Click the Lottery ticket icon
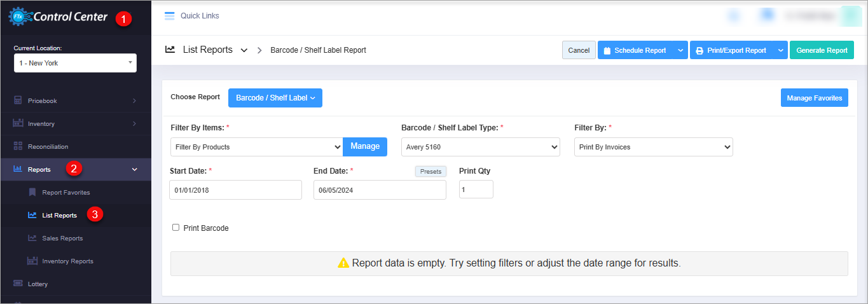Viewport: 868px width, 304px height. pyautogui.click(x=18, y=284)
